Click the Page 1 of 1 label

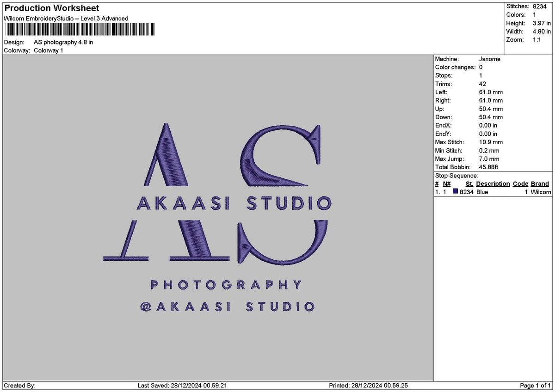(x=536, y=386)
